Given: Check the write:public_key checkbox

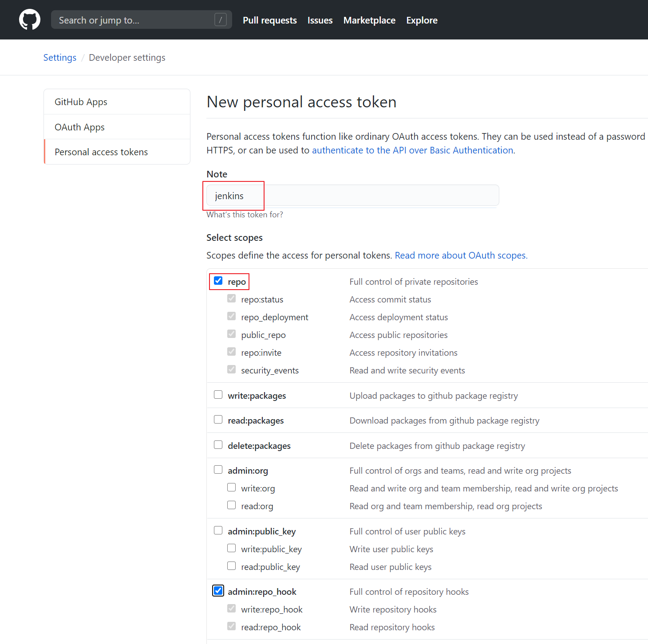Looking at the screenshot, I should tap(231, 548).
